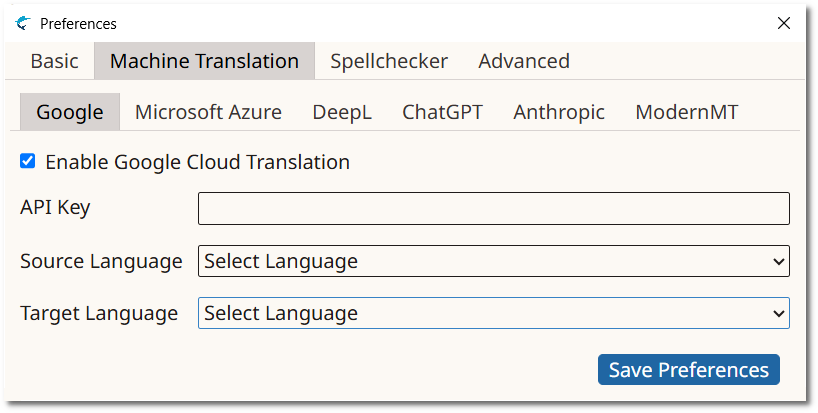This screenshot has width=818, height=413.
Task: Open the Microsoft Azure tab
Action: tap(208, 112)
